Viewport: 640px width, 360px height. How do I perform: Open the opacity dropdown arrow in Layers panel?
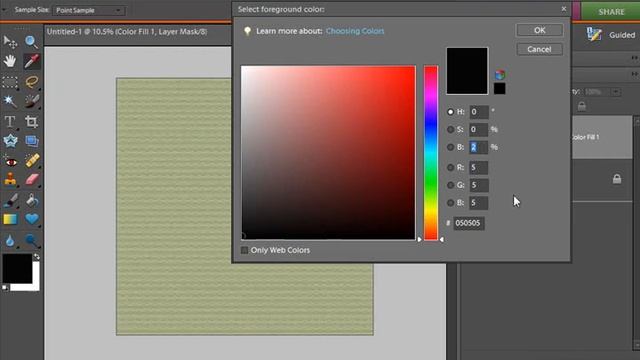pyautogui.click(x=616, y=92)
